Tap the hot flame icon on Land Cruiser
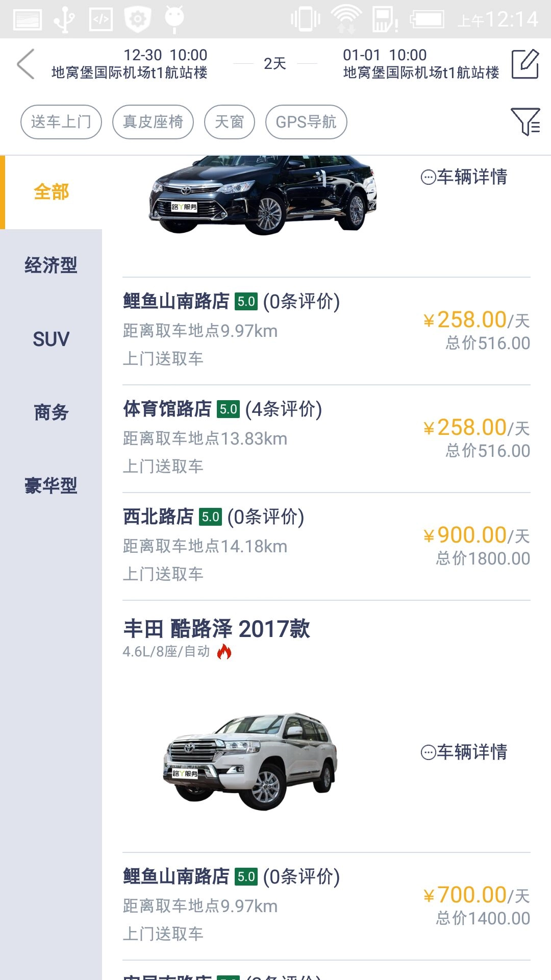Image resolution: width=551 pixels, height=980 pixels. (224, 652)
